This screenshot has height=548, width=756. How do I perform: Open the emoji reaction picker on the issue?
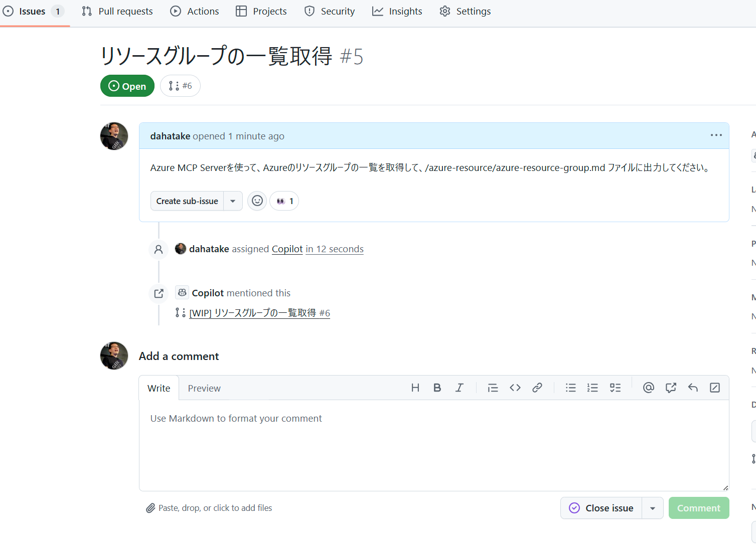pos(257,201)
